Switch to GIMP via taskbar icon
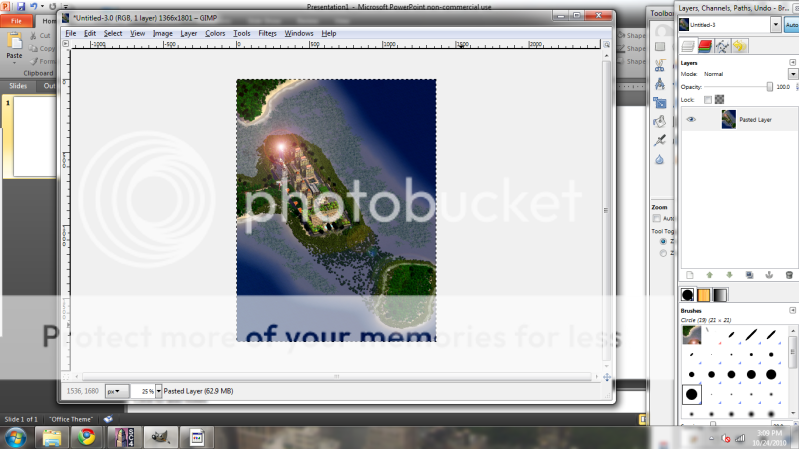Screen dimensions: 799x449 [x=160, y=437]
